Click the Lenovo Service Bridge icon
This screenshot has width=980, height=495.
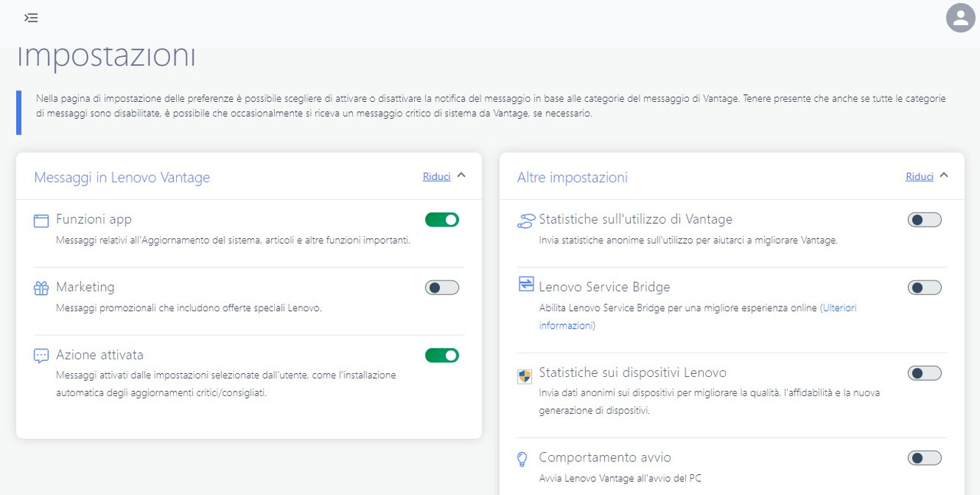(x=525, y=284)
